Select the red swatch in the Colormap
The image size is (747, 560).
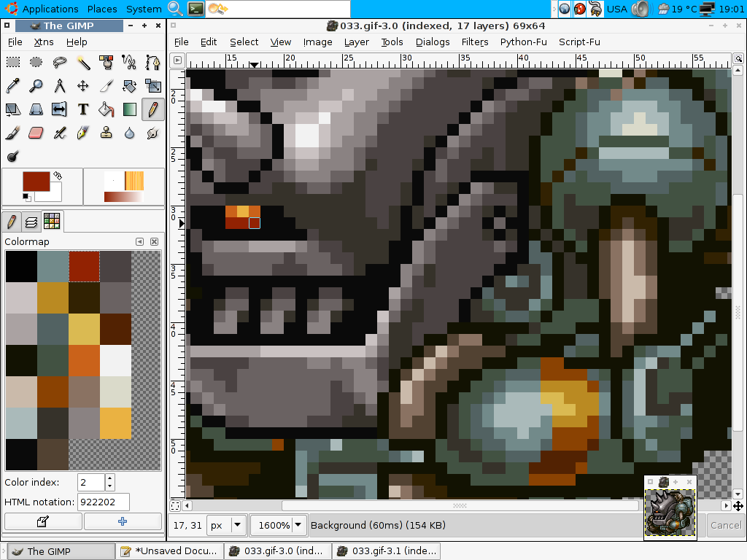84,266
